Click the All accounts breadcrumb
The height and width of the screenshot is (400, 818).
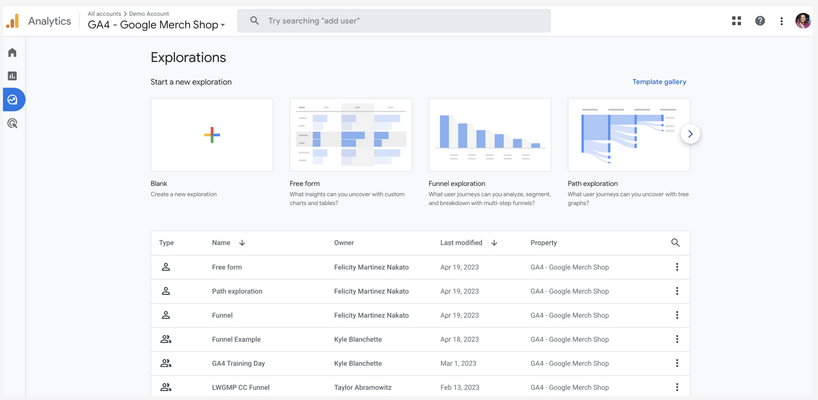click(x=104, y=14)
